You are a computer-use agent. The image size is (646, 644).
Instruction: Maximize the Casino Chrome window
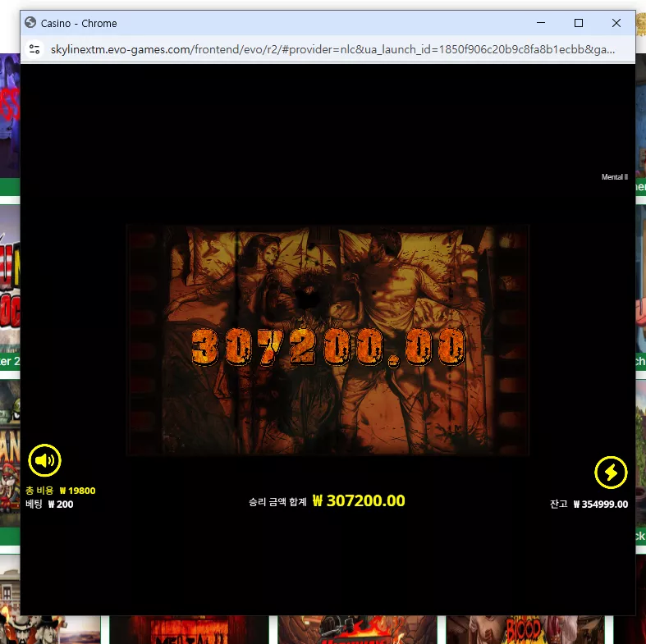click(579, 23)
